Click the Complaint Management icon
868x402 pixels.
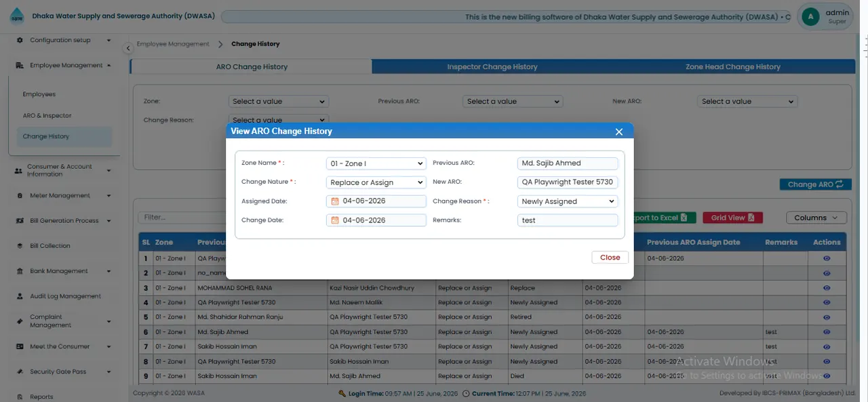pyautogui.click(x=20, y=321)
